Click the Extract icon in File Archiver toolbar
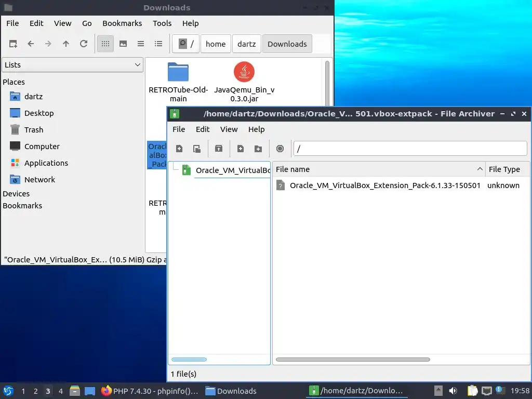Viewport: 532px width, 399px height. [x=219, y=149]
